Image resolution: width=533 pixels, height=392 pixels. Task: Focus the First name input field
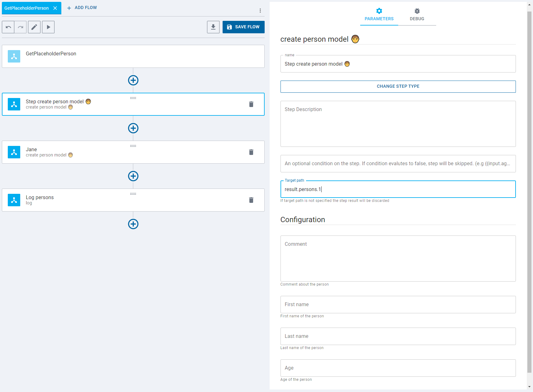click(398, 305)
